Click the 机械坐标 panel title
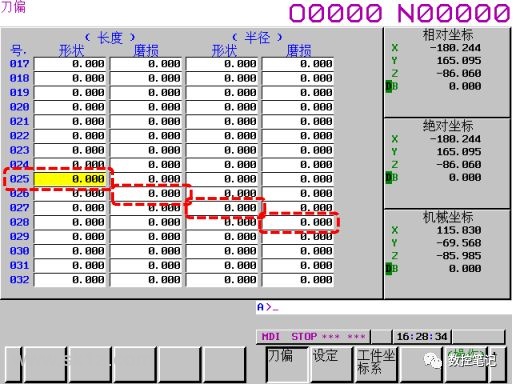 click(x=448, y=217)
